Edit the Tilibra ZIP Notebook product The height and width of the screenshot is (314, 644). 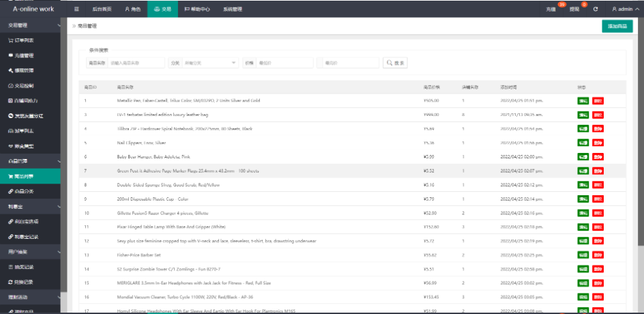pos(583,128)
